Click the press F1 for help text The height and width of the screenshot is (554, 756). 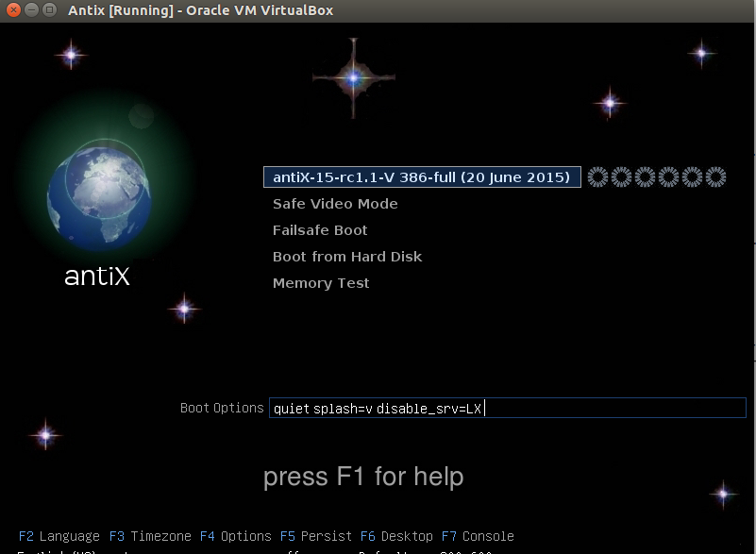click(x=363, y=477)
